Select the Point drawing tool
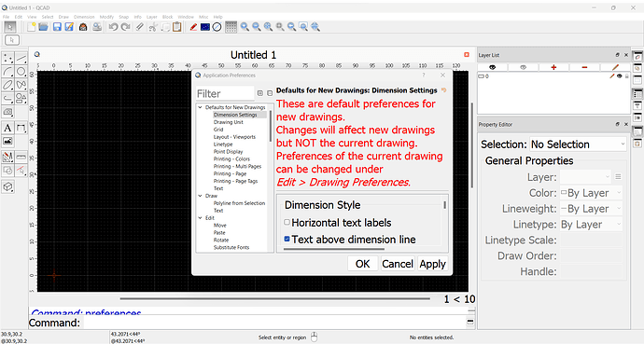This screenshot has height=344, width=644. tap(8, 59)
